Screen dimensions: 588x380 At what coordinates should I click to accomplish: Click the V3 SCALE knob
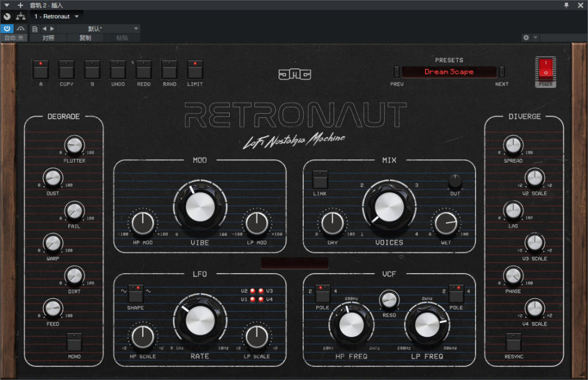coord(535,243)
